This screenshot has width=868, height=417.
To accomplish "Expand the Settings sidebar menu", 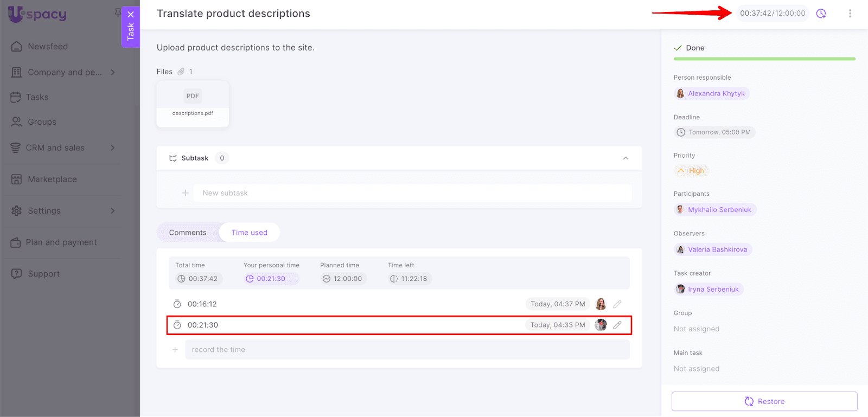I will tap(112, 211).
